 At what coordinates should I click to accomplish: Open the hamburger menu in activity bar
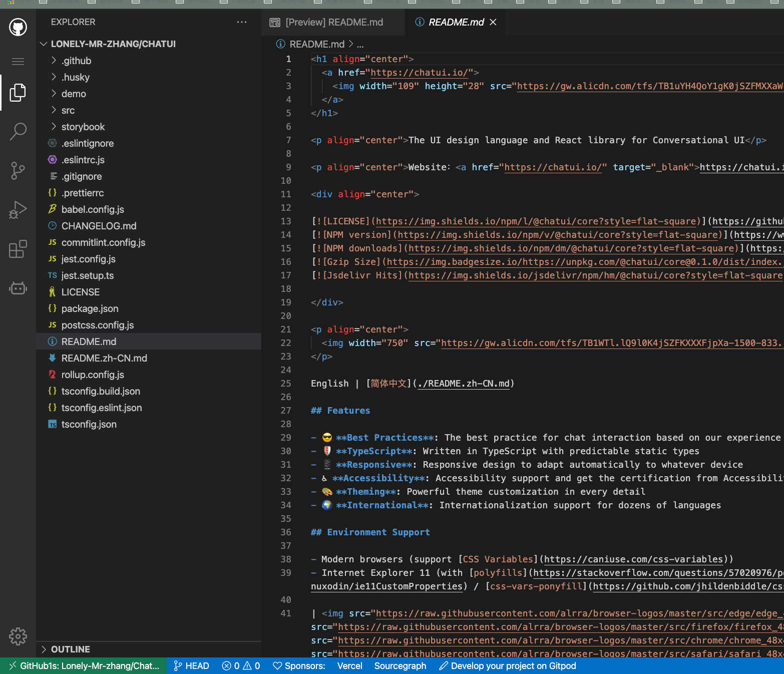pos(18,62)
